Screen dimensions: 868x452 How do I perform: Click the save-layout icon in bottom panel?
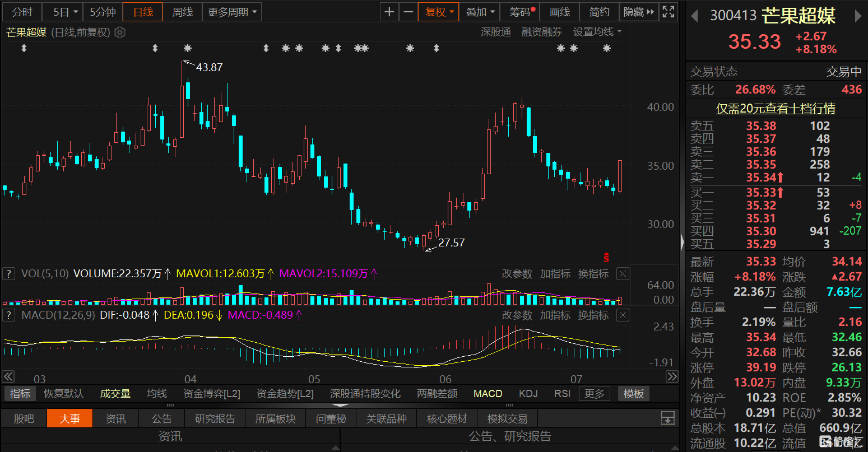[667, 418]
